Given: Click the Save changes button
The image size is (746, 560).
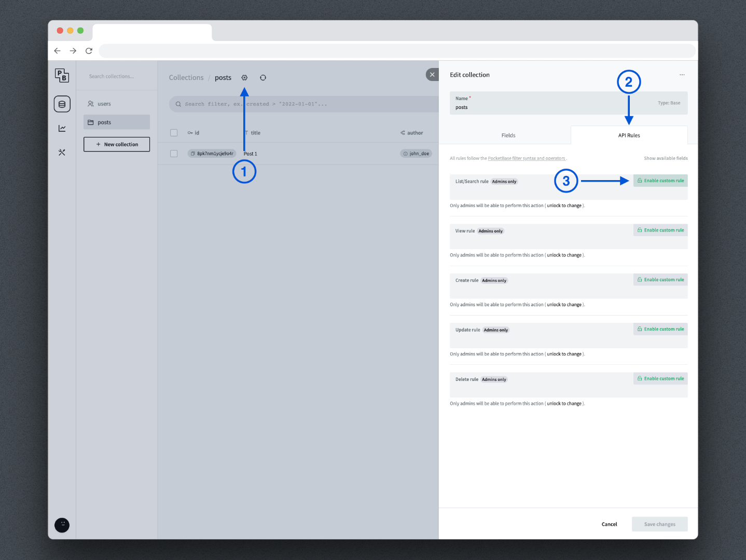Looking at the screenshot, I should [659, 524].
